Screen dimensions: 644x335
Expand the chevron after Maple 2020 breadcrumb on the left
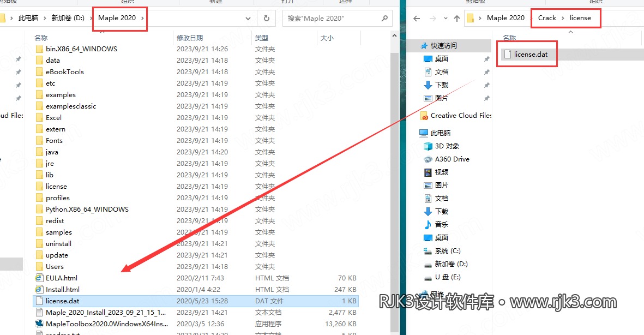[x=142, y=18]
